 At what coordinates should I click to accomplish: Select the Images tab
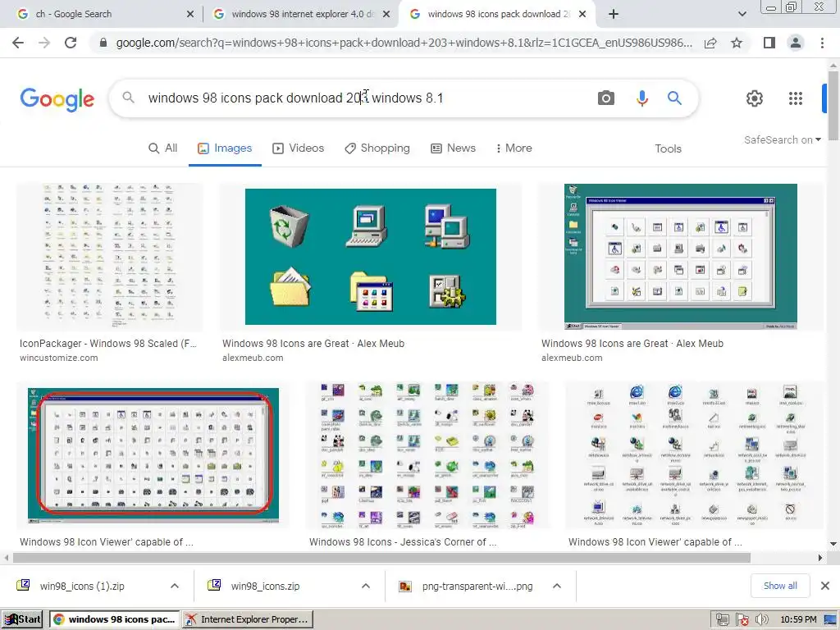(225, 148)
